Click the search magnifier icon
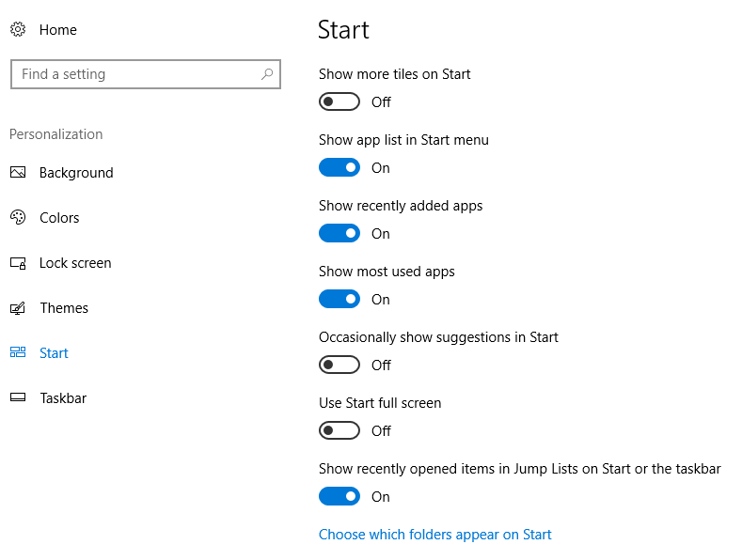The image size is (742, 560). click(x=267, y=74)
